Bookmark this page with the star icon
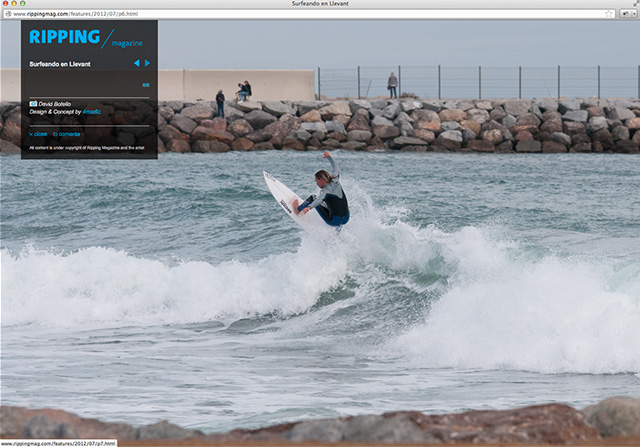The width and height of the screenshot is (640, 447). [609, 14]
